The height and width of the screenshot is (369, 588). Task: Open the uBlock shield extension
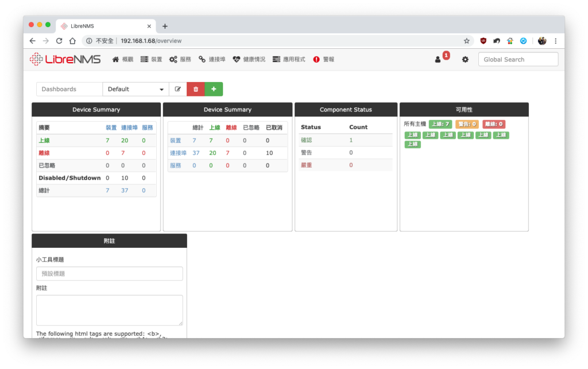click(483, 41)
